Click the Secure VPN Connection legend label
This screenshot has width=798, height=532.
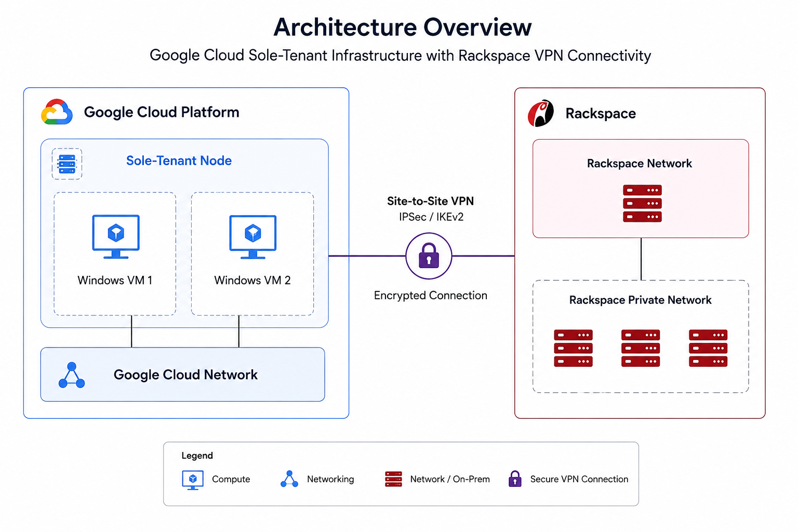(579, 479)
